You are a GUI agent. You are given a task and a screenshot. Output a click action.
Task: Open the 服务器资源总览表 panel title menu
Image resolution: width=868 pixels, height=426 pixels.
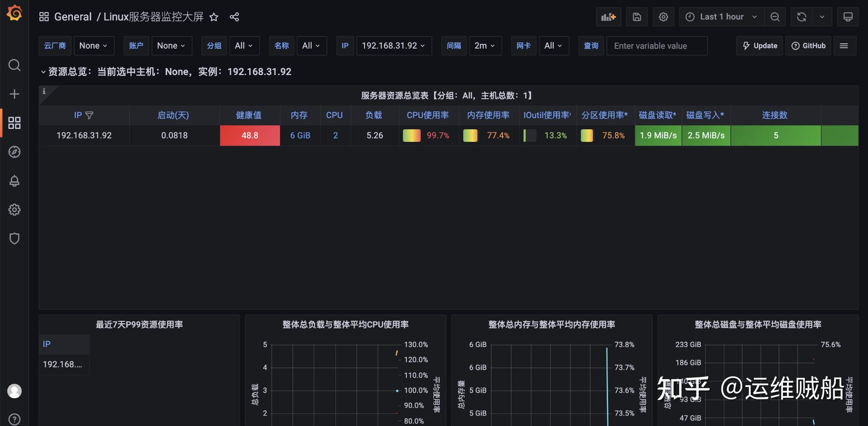447,95
